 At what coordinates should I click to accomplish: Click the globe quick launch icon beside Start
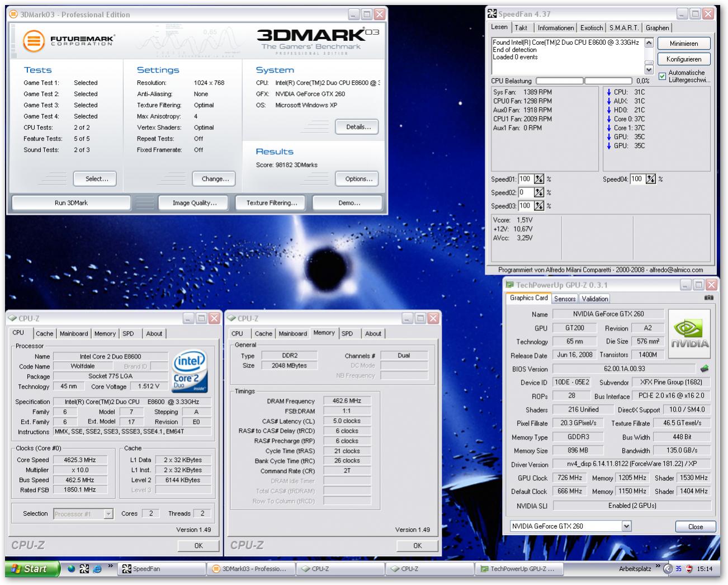(71, 569)
